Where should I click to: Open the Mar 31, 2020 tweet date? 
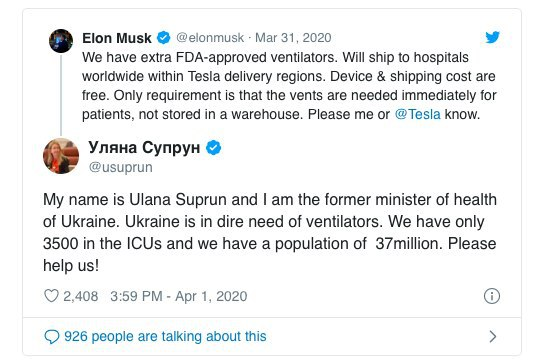[293, 38]
